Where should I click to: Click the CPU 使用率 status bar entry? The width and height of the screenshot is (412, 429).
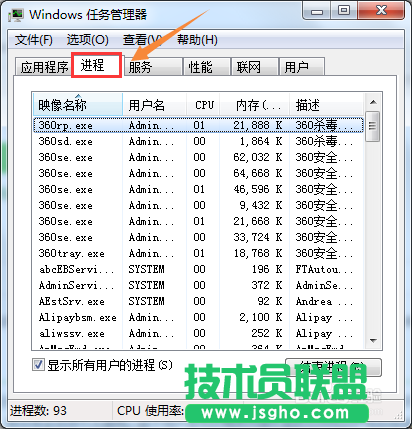(150, 410)
